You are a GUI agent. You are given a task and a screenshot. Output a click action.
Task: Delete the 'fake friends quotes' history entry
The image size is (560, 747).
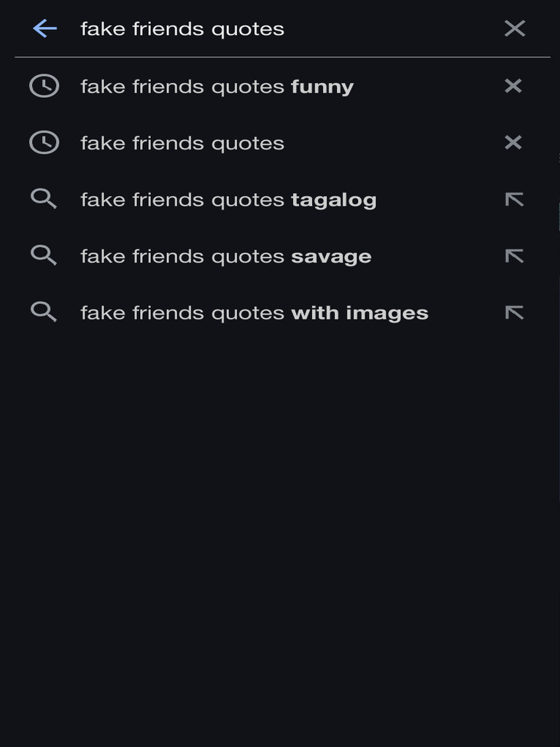pyautogui.click(x=513, y=142)
